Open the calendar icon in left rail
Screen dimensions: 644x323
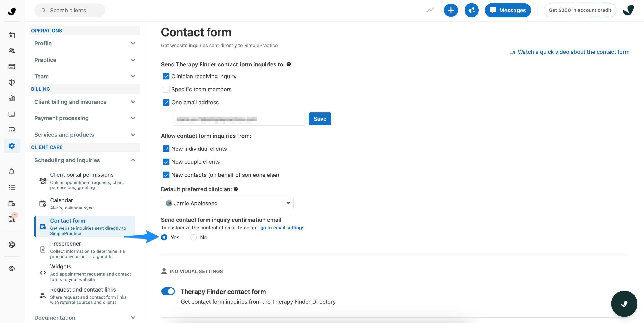pyautogui.click(x=11, y=35)
